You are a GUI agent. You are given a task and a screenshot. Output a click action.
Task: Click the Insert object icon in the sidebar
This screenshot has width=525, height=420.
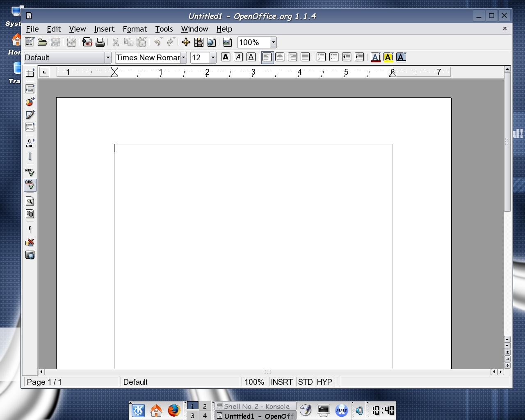pos(30,102)
